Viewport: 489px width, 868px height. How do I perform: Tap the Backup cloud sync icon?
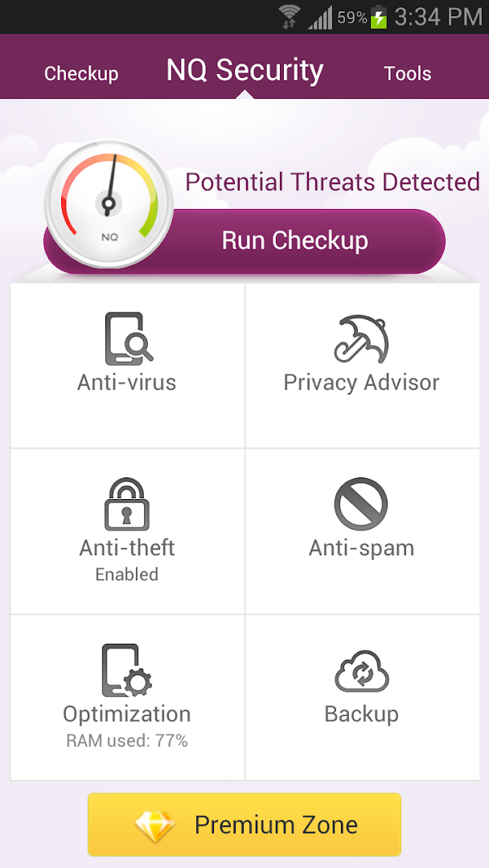tap(361, 671)
